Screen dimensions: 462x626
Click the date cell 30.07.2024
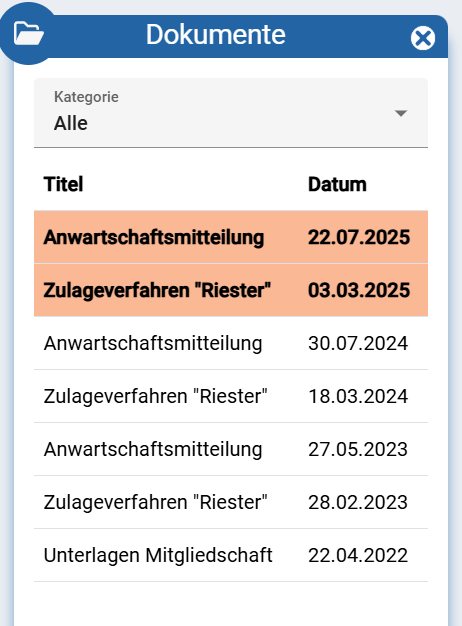pyautogui.click(x=358, y=343)
